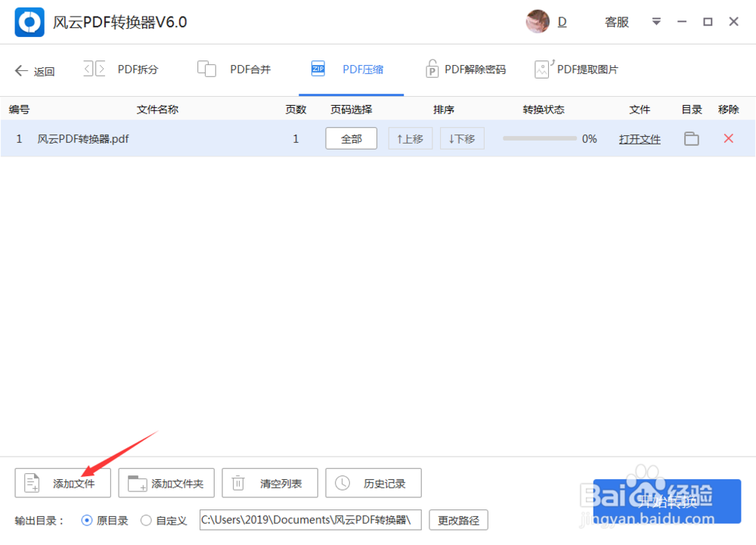Click the 添加文件 add file icon
The height and width of the screenshot is (545, 756).
31,482
